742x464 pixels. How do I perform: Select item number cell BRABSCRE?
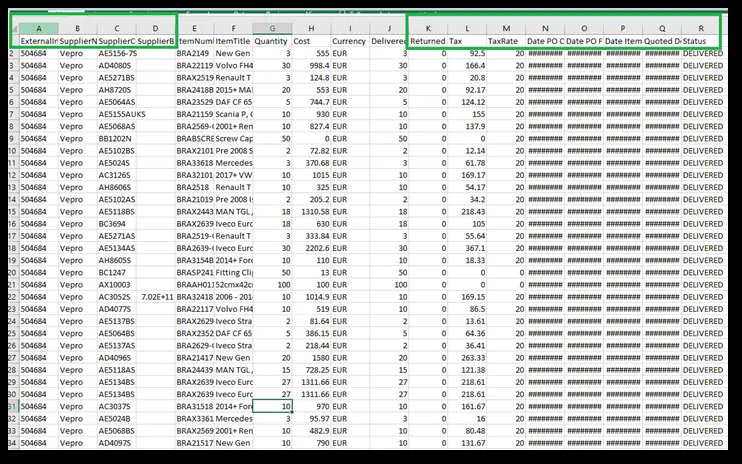coord(194,139)
